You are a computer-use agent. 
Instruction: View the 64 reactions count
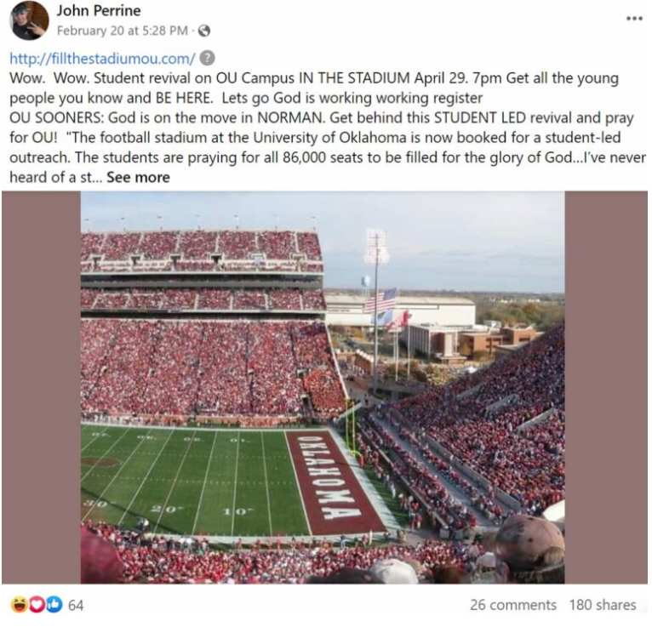pyautogui.click(x=76, y=605)
